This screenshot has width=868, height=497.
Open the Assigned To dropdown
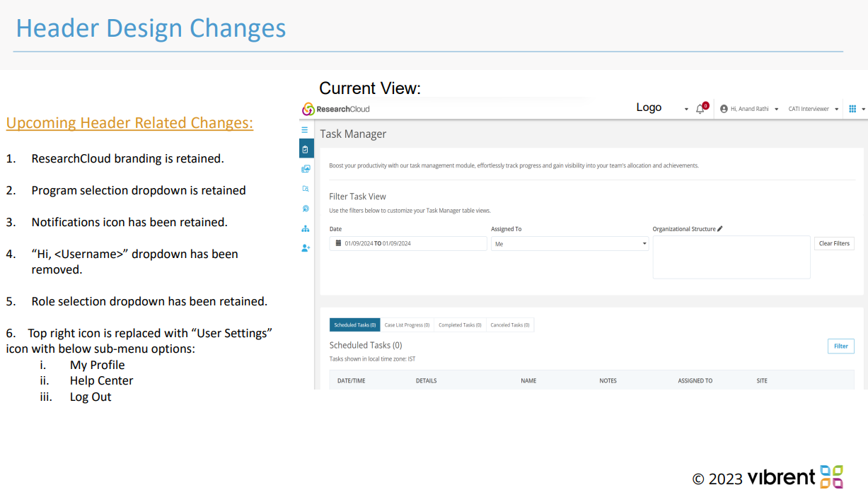[569, 244]
